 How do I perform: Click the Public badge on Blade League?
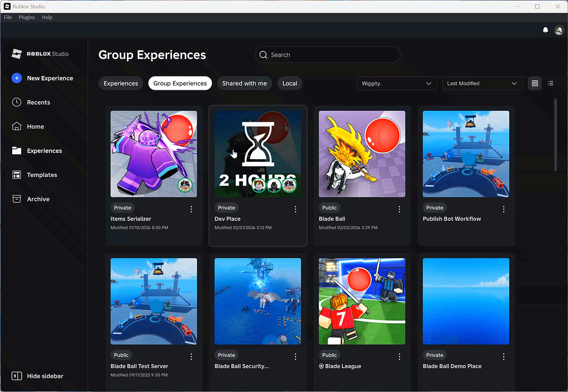pos(329,355)
